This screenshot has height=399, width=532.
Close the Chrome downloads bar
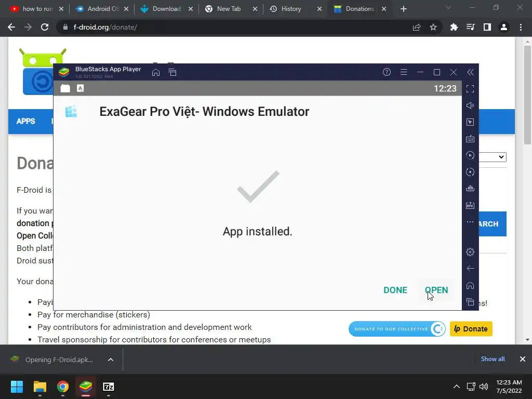point(523,359)
